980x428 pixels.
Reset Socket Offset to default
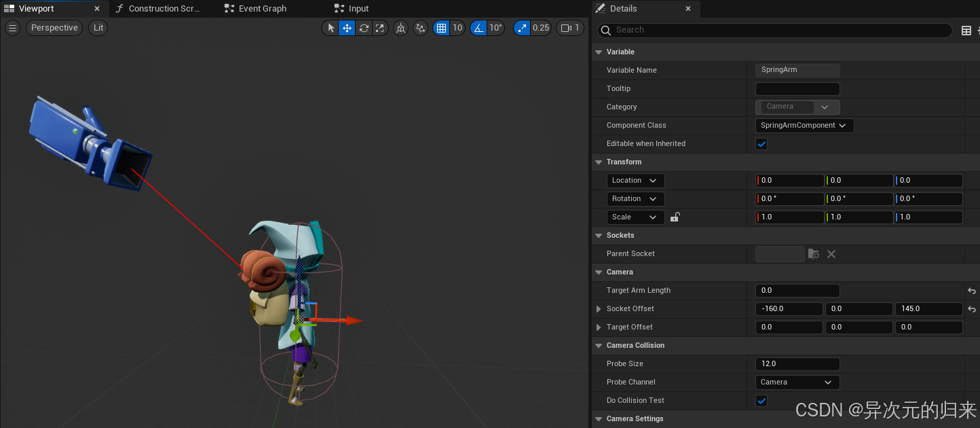click(972, 309)
